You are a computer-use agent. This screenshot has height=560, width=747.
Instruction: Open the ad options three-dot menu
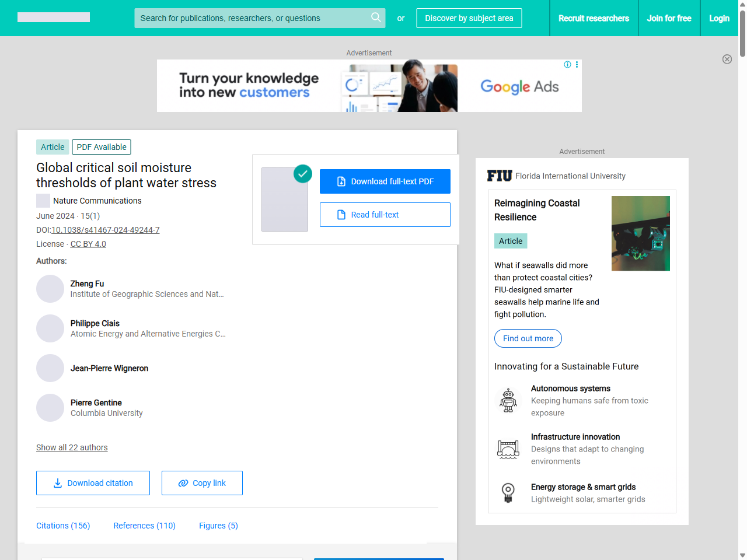577,65
